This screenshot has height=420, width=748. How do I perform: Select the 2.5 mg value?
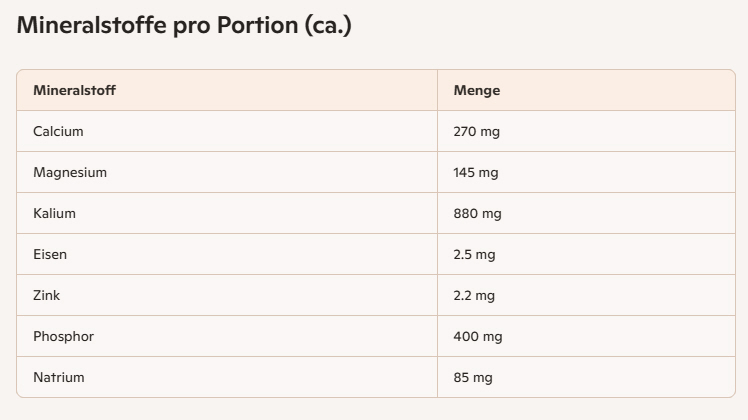point(474,254)
